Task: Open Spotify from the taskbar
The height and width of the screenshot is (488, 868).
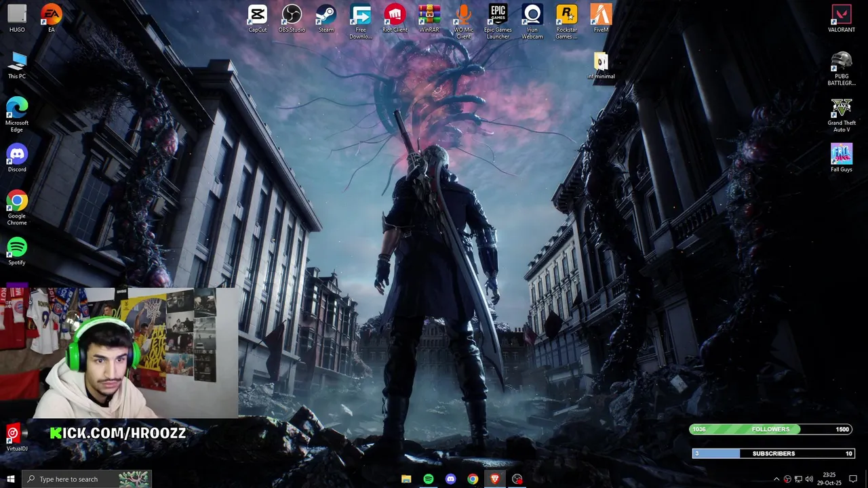Action: (429, 479)
